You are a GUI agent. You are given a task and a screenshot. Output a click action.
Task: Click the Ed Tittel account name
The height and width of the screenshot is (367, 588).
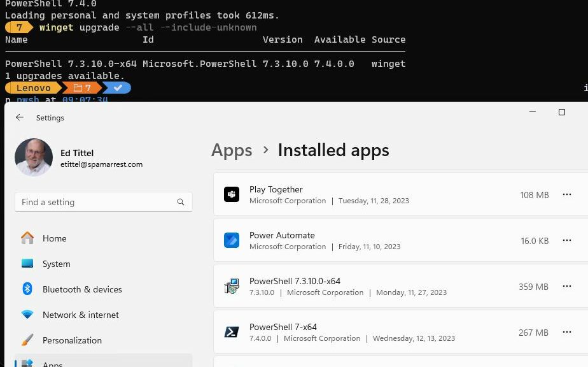pyautogui.click(x=77, y=153)
